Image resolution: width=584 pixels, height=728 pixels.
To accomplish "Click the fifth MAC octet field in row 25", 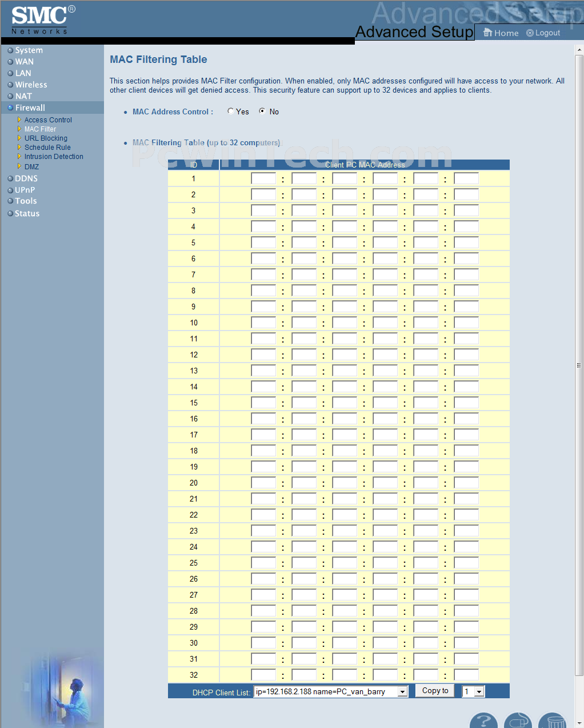I will click(x=426, y=563).
